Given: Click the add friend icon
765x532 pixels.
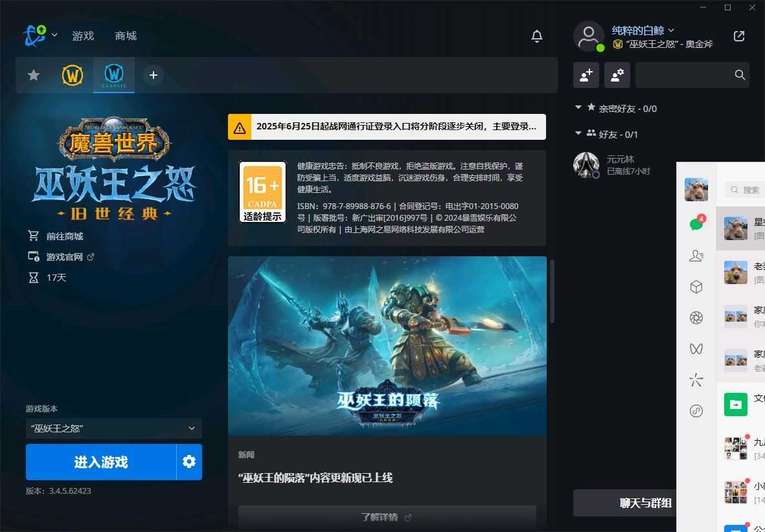Looking at the screenshot, I should (x=586, y=75).
